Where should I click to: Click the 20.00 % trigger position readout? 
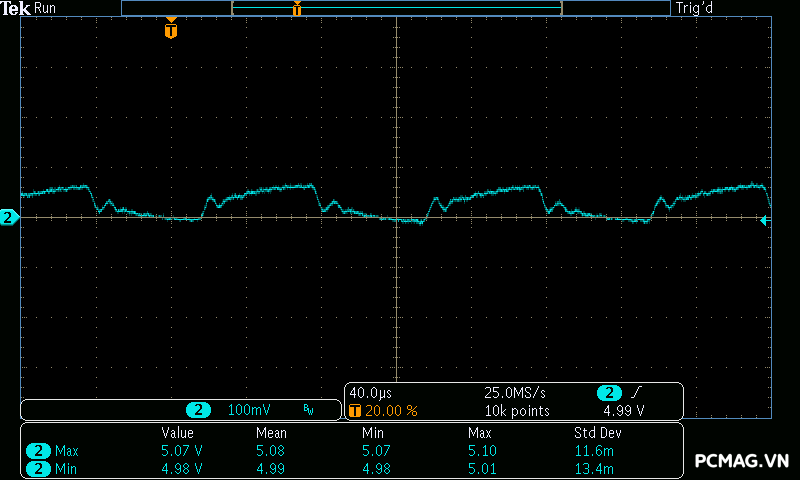pos(390,411)
